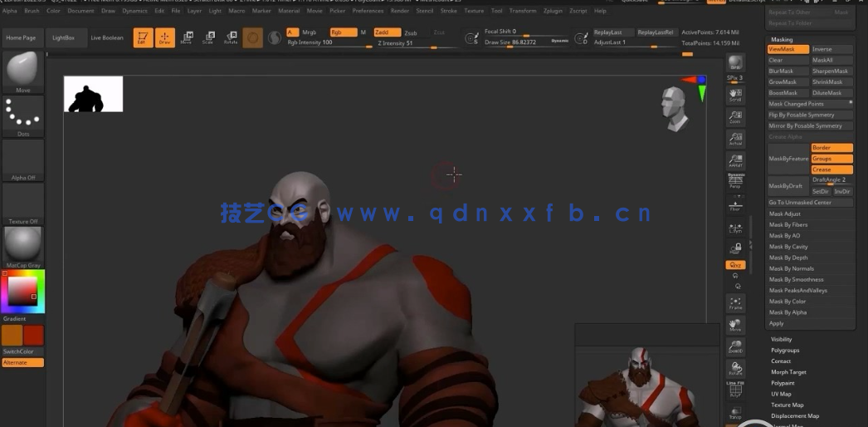Screen dimensions: 868x427
Task: Open the Stroke menu
Action: coord(449,11)
